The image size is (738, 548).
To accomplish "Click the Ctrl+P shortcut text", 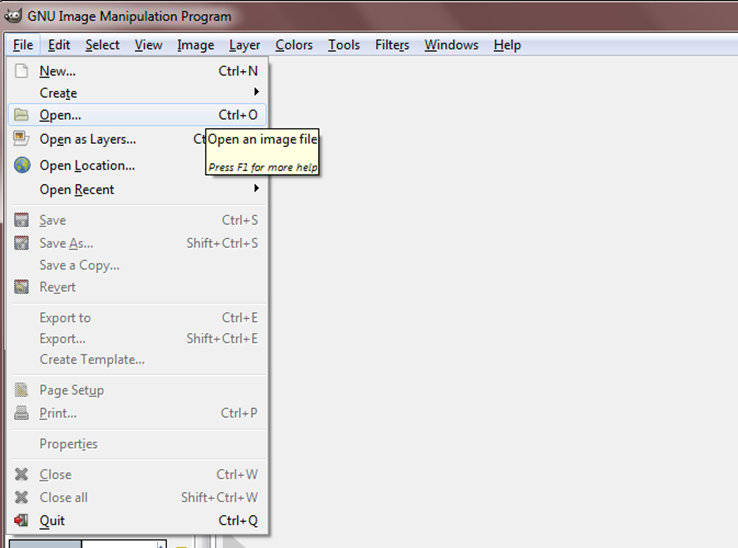I will [239, 413].
